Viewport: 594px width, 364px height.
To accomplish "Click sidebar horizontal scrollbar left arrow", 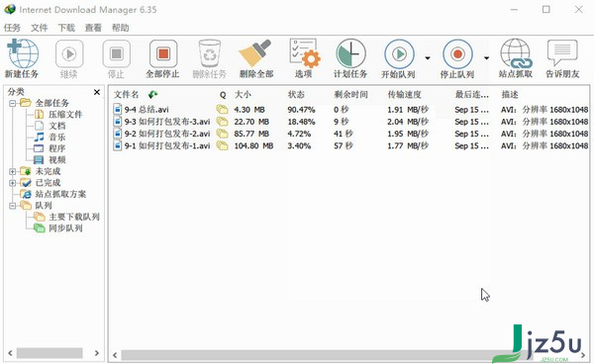I will click(10, 353).
